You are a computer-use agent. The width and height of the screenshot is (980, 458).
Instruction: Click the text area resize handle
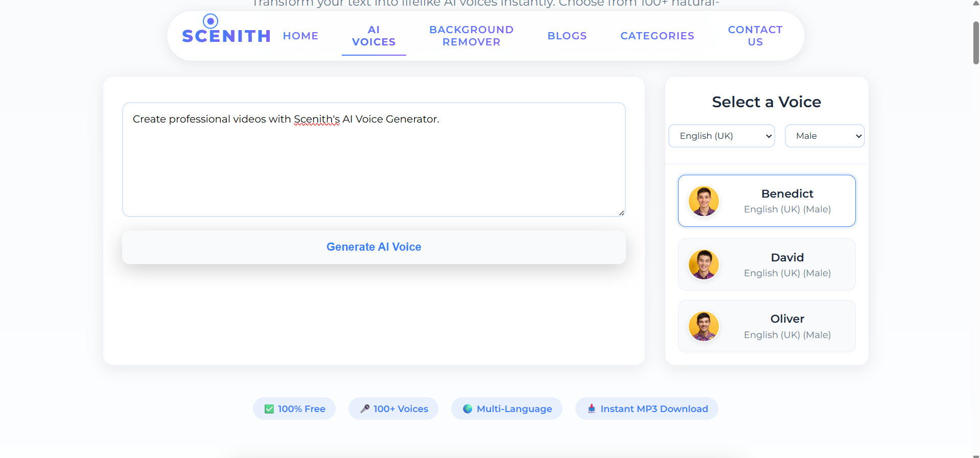click(x=621, y=213)
